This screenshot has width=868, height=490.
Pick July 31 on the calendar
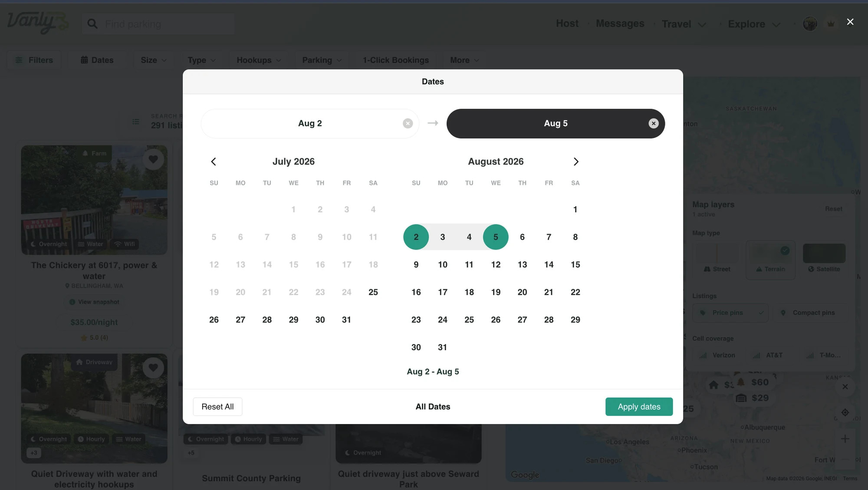[x=346, y=320]
